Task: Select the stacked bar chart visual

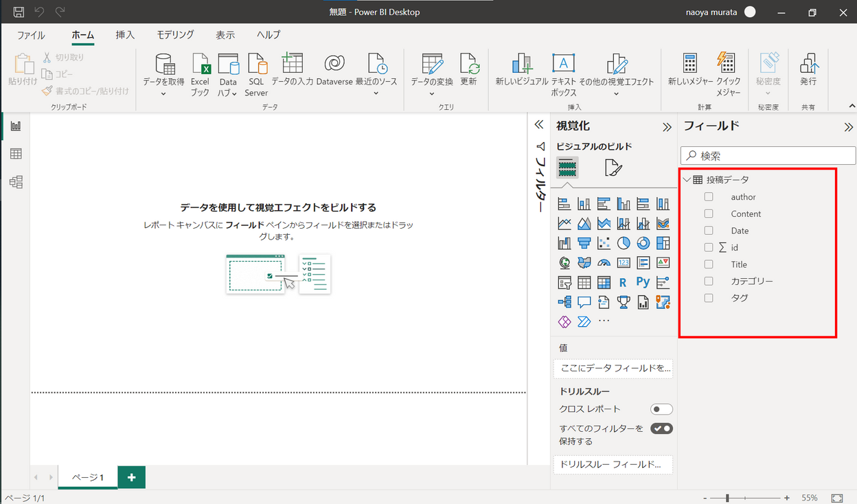Action: 564,204
